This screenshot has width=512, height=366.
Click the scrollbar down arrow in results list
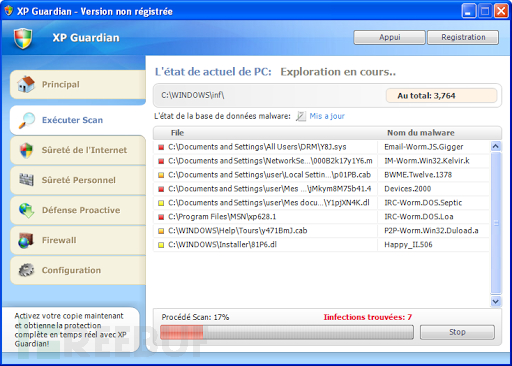tap(496, 301)
